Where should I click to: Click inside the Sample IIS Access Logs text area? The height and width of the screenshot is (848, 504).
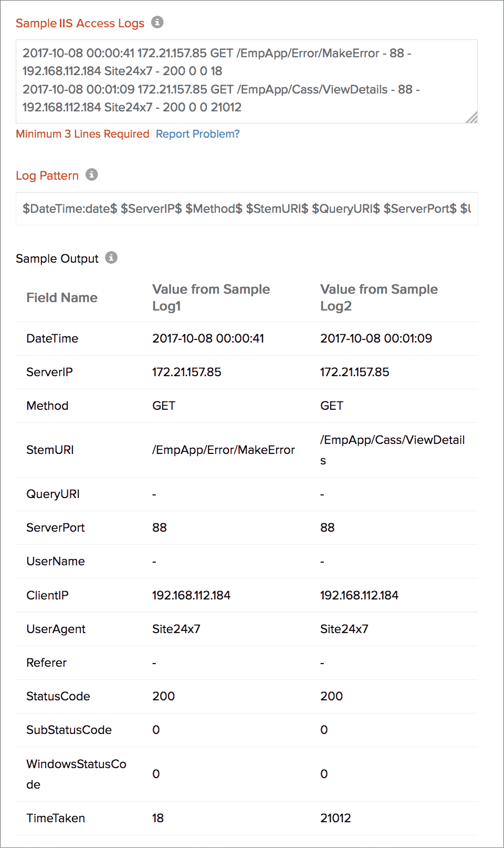click(x=246, y=81)
